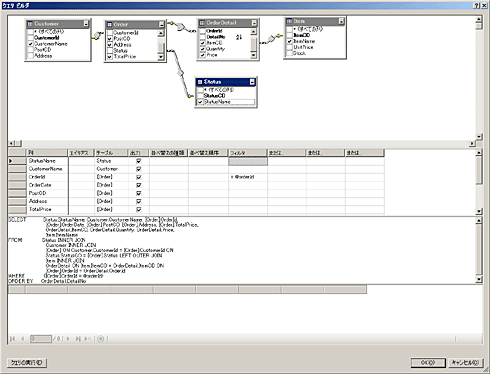Viewport: 490px width, 374px height.
Task: Click the エイリアス column header
Action: click(81, 153)
